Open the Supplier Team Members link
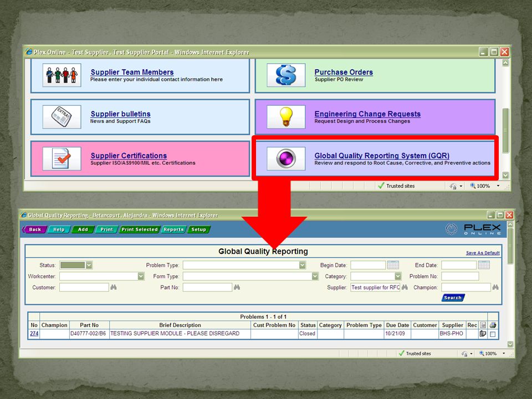532x399 pixels. tap(132, 72)
